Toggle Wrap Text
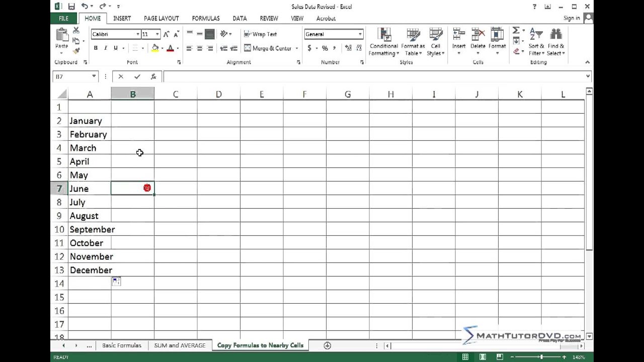Screen dimensions: 644x362 tap(261, 34)
